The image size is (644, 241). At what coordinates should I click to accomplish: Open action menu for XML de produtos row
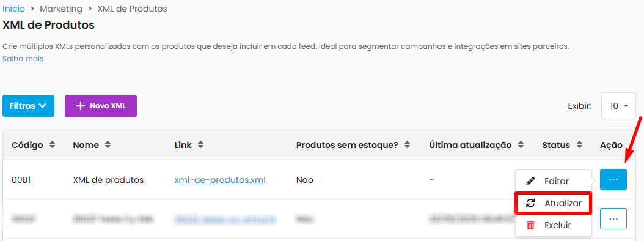click(613, 180)
